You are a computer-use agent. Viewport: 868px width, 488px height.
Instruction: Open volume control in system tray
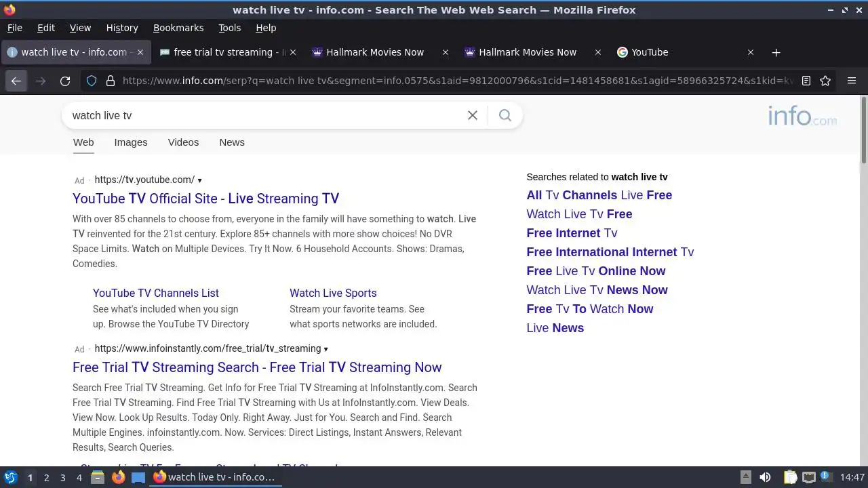765,477
